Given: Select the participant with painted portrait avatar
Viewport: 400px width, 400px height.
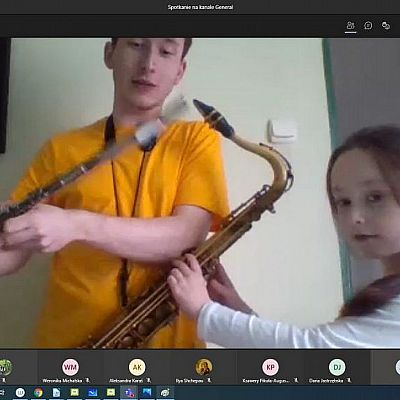Looking at the screenshot, I should click(x=204, y=367).
